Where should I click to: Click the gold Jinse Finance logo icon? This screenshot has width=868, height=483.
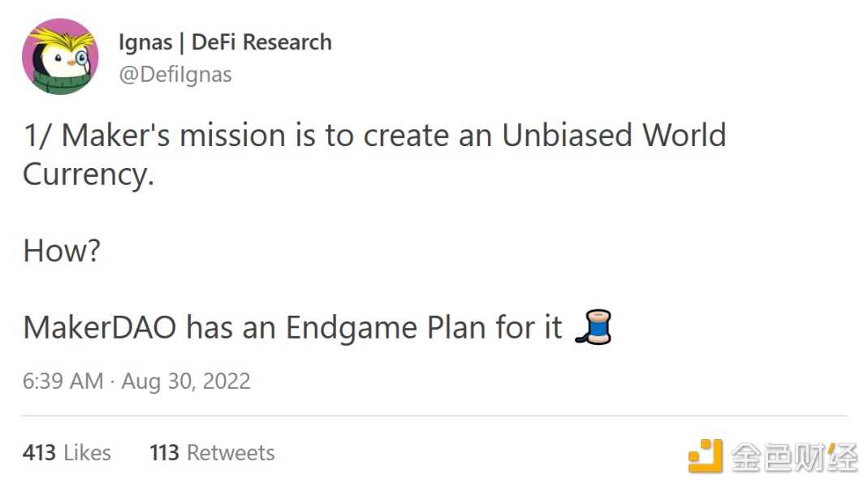pos(705,455)
